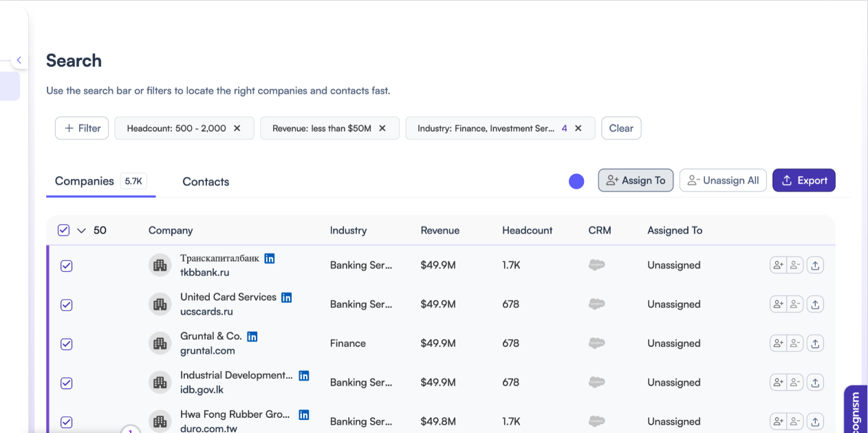868x433 pixels.
Task: Click Clear to remove all filters
Action: pyautogui.click(x=620, y=128)
